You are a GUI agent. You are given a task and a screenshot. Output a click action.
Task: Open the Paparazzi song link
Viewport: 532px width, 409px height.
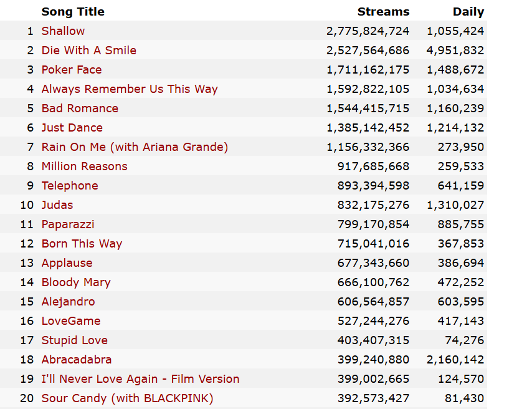[x=68, y=224]
